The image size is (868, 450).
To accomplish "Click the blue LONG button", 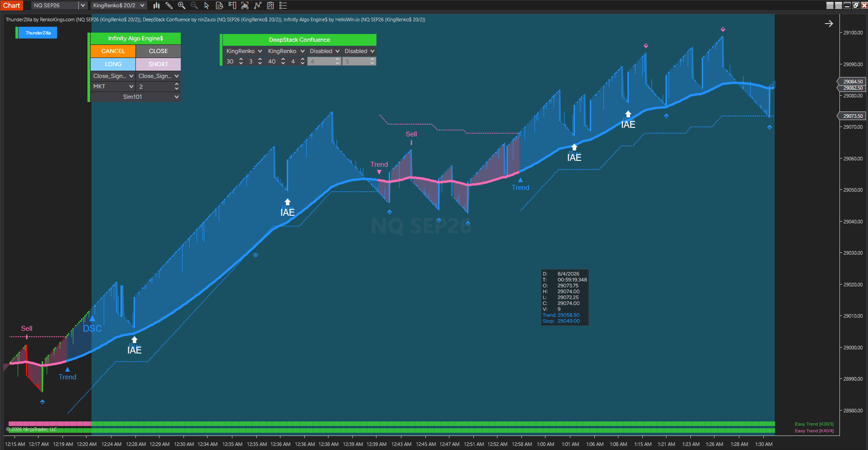I will pyautogui.click(x=113, y=64).
